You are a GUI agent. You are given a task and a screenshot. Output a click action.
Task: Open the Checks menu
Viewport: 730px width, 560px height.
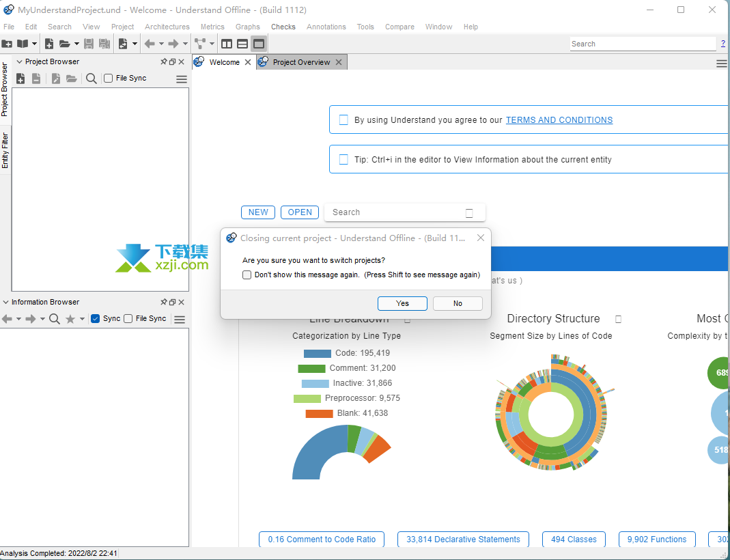[283, 27]
